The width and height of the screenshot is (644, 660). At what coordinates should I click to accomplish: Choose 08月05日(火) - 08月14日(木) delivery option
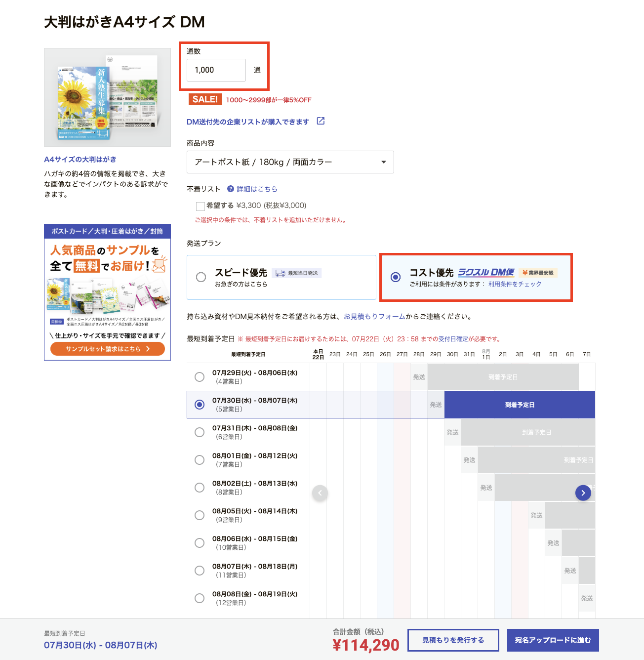click(200, 515)
